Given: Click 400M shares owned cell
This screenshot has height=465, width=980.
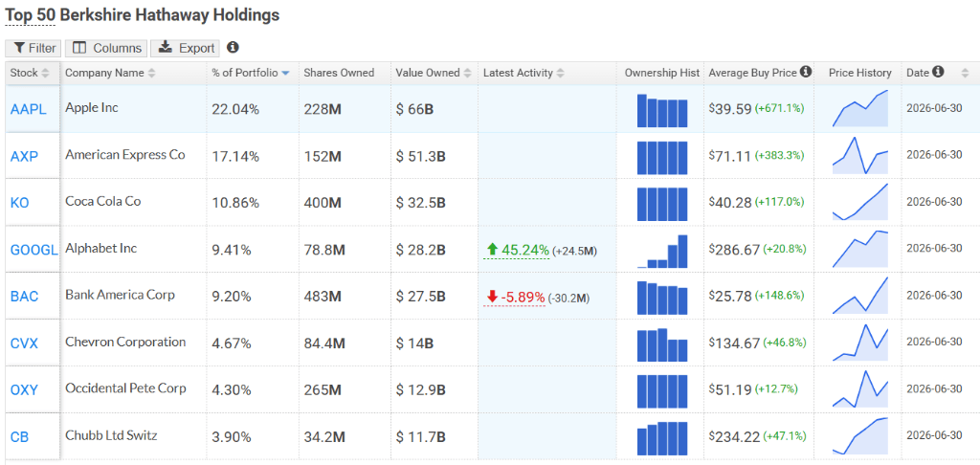Looking at the screenshot, I should pyautogui.click(x=323, y=203).
